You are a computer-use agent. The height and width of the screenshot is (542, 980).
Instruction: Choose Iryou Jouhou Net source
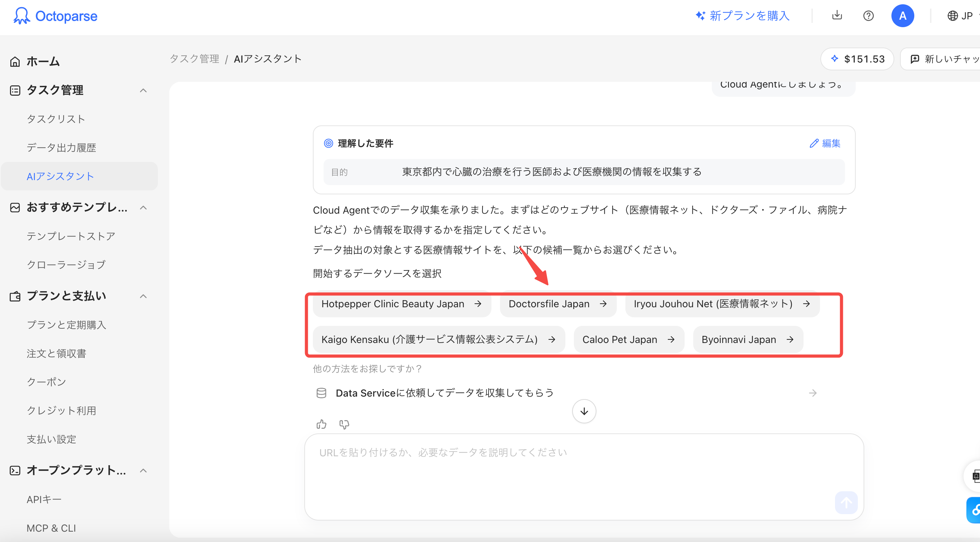[x=722, y=304]
